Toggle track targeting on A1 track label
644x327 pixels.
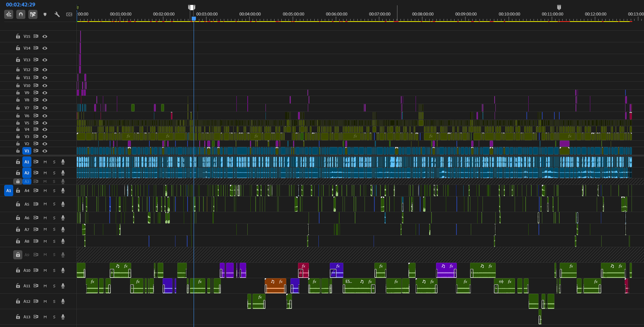point(27,161)
